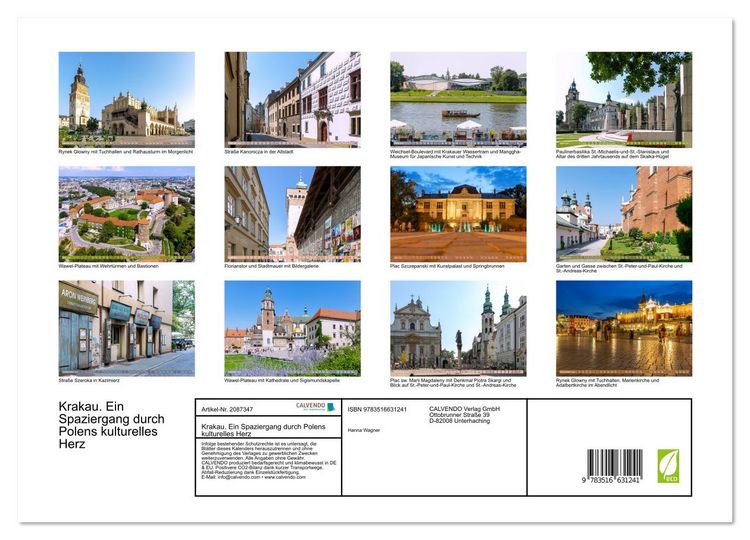Click caption 'Wawel-Plateau mit Wehrtürmen und Bastionen'

(109, 266)
